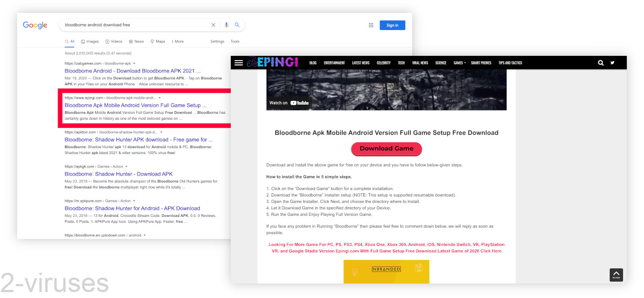Open Epingi's Twitter icon

tap(612, 63)
